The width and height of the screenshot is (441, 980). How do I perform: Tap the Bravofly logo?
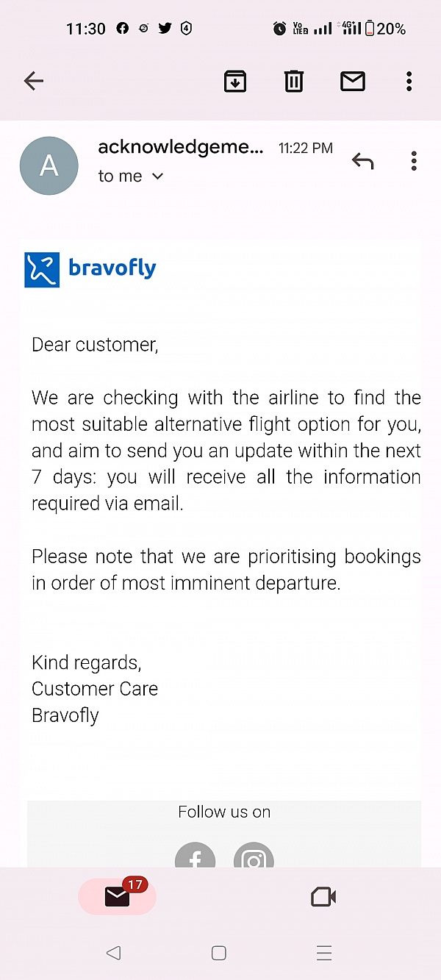coord(90,269)
